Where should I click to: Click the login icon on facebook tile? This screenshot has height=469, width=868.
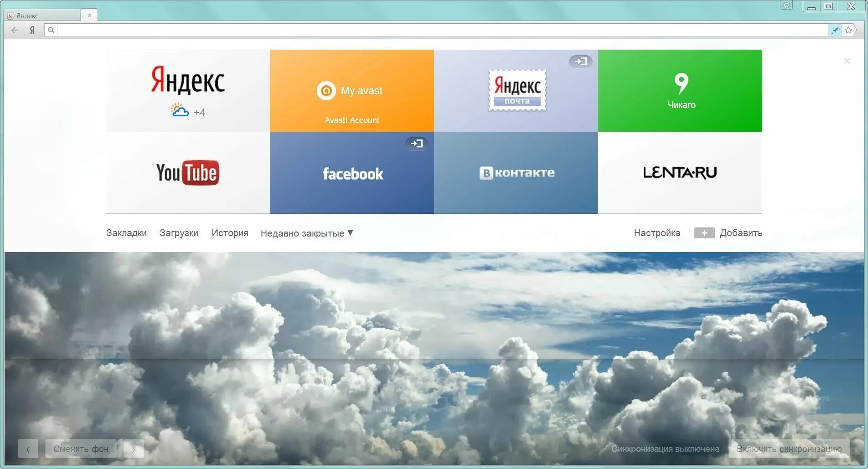[416, 144]
